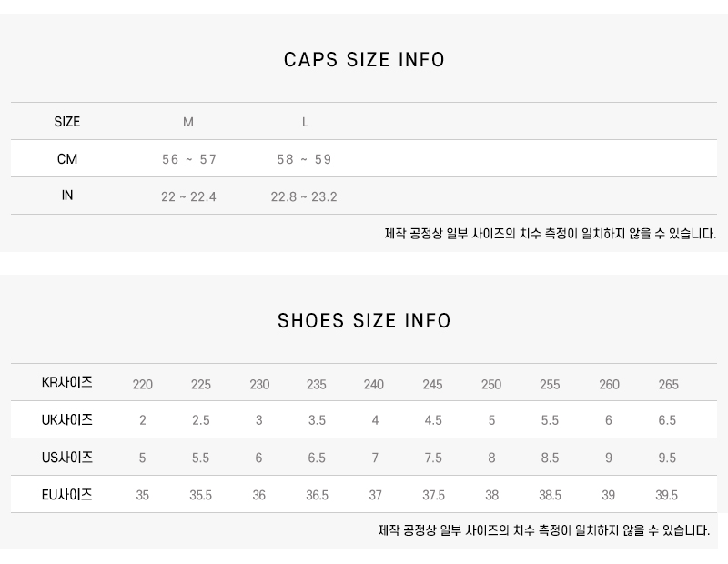Select cap size L column header
The height and width of the screenshot is (564, 728).
(305, 122)
